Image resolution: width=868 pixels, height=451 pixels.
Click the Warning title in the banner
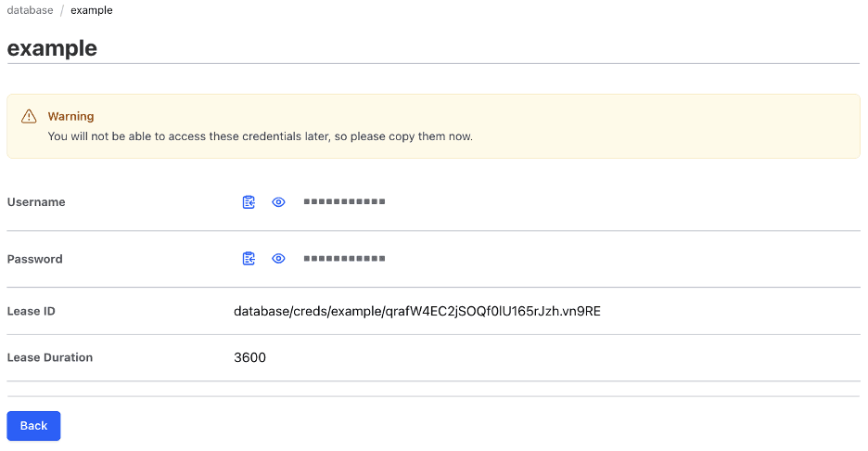pos(70,117)
